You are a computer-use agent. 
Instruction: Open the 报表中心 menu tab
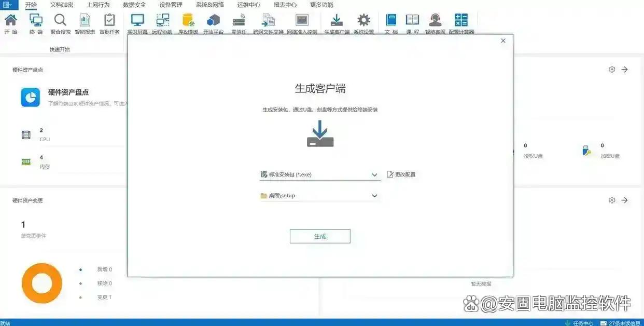pos(285,5)
